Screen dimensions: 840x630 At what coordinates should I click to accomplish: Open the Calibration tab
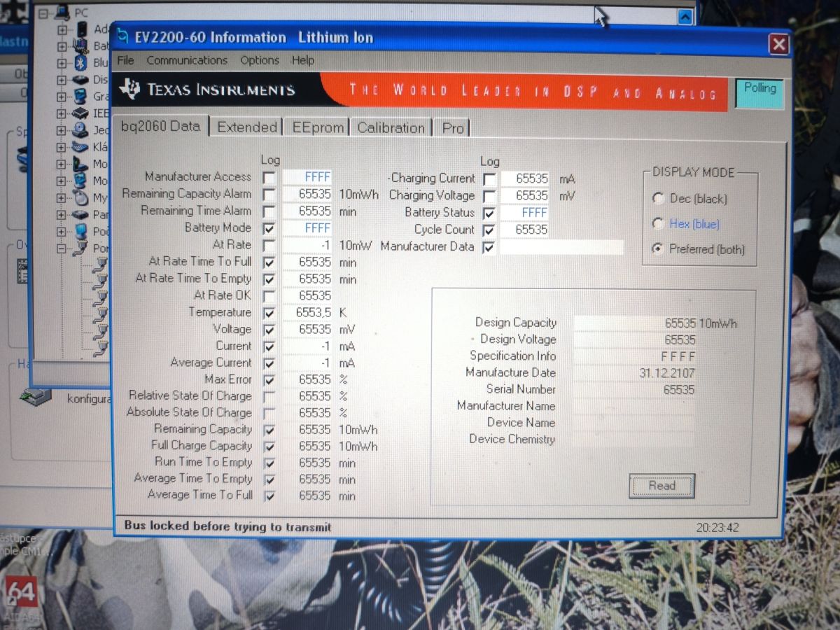[391, 127]
